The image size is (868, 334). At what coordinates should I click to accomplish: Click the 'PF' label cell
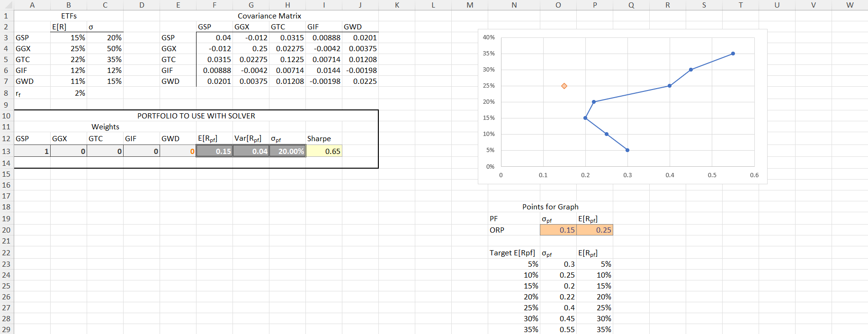click(x=514, y=218)
